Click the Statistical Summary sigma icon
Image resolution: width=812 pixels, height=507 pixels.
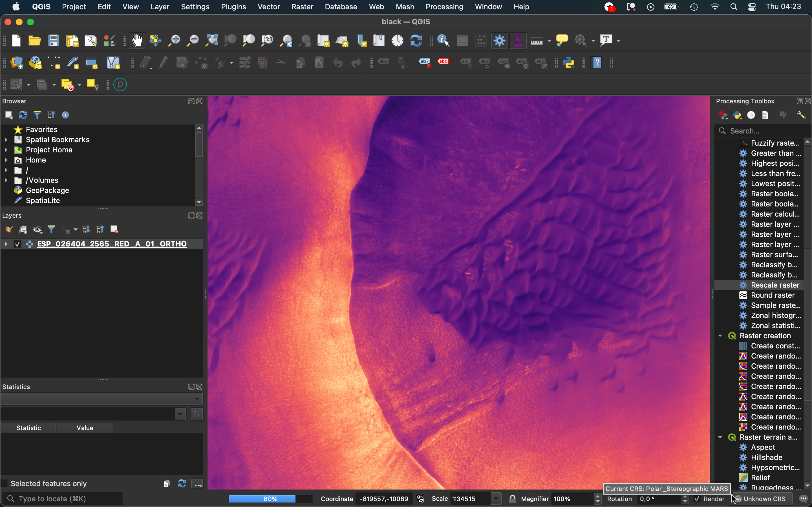pos(518,41)
